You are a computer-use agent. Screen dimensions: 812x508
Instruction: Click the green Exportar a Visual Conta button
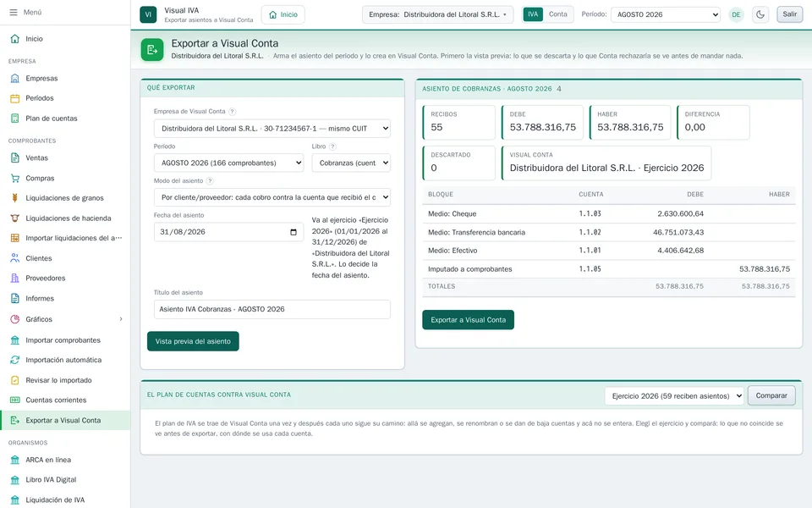click(x=468, y=320)
